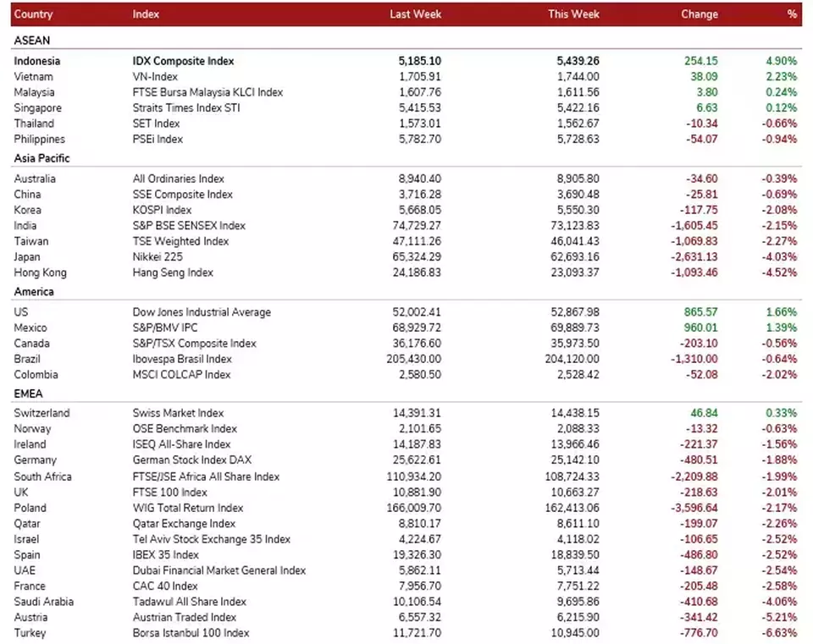
Task: Click the % column header
Action: [x=792, y=14]
